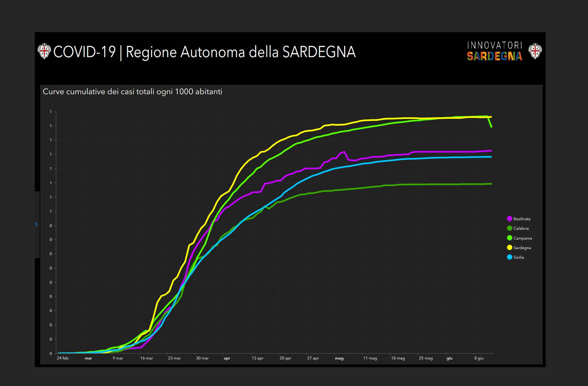Screen dimensions: 588x386
Task: Click the cyan Sicilia legend dot
Action: [509, 257]
